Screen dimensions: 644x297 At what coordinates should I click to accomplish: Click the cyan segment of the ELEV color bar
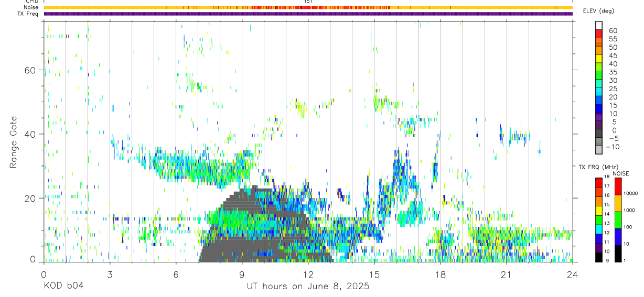point(599,91)
